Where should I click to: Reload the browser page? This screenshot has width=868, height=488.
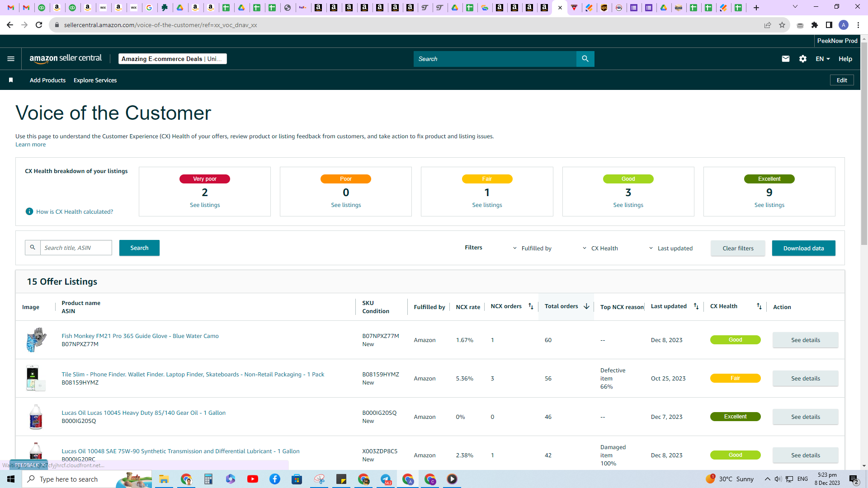(x=39, y=25)
